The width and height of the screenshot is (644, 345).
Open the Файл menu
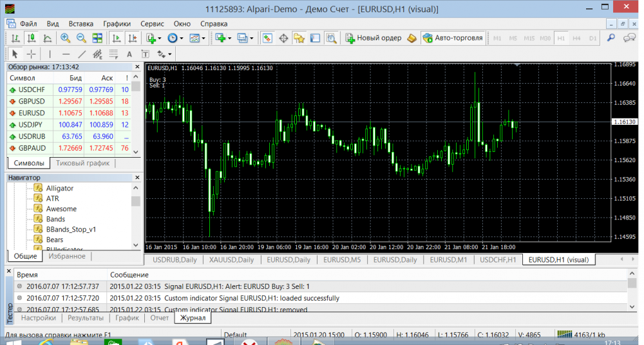click(28, 23)
